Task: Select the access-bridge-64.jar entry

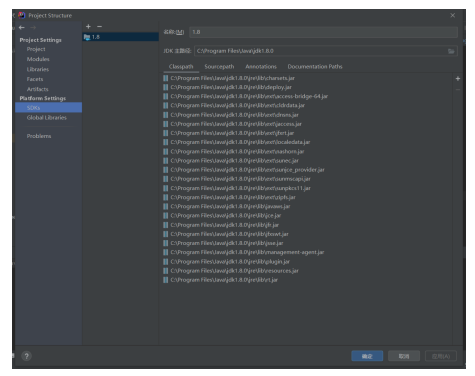Action: [x=249, y=96]
